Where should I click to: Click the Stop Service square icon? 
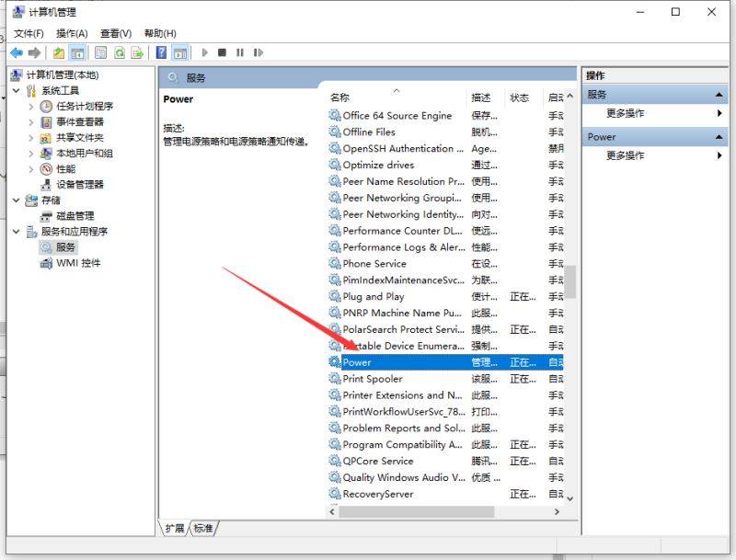[222, 52]
